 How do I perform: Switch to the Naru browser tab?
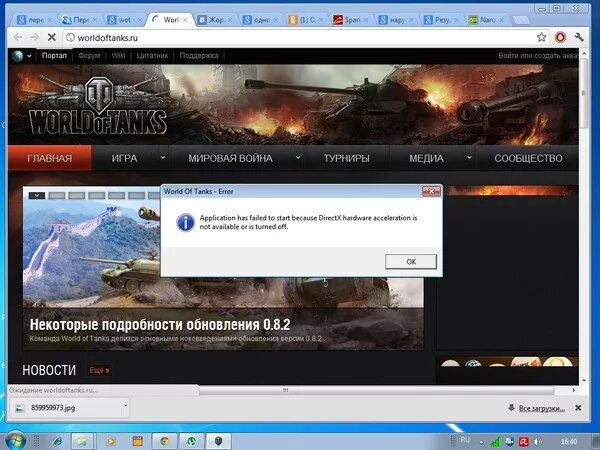tap(487, 20)
